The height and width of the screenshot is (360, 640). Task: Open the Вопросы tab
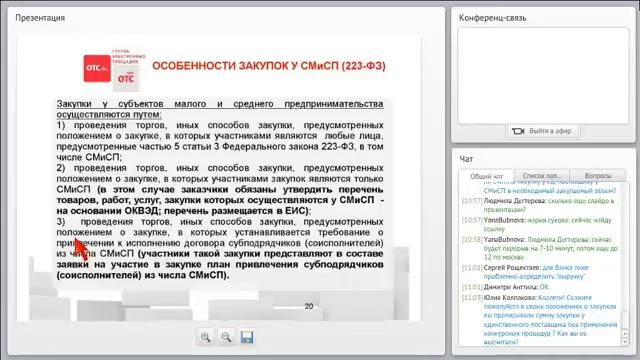pyautogui.click(x=598, y=176)
